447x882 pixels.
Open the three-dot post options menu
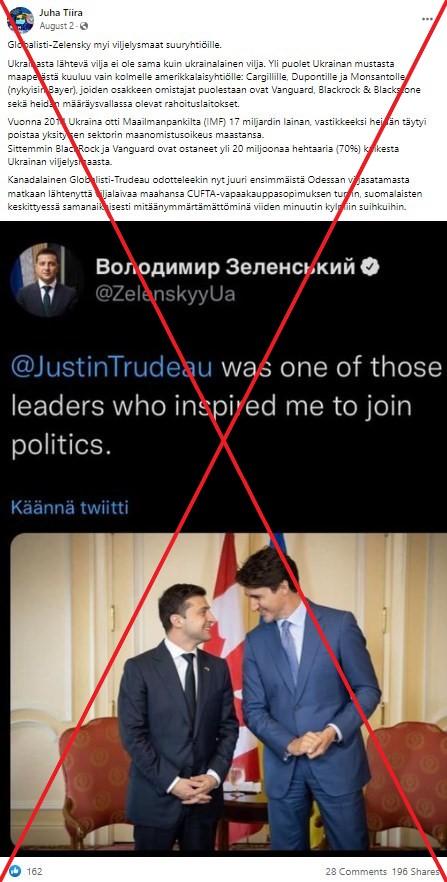click(428, 19)
